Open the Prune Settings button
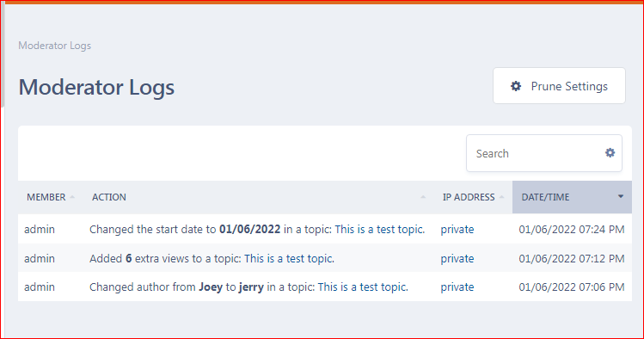The width and height of the screenshot is (644, 339). 559,86
